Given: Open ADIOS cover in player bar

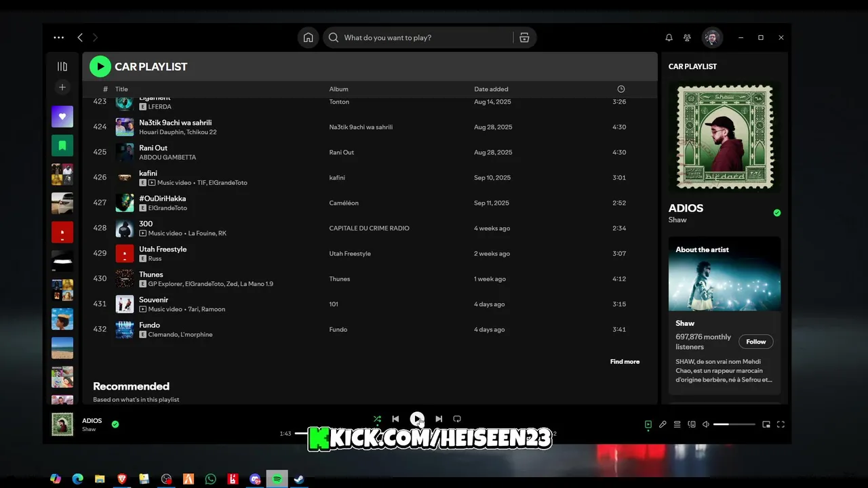Looking at the screenshot, I should [x=62, y=424].
